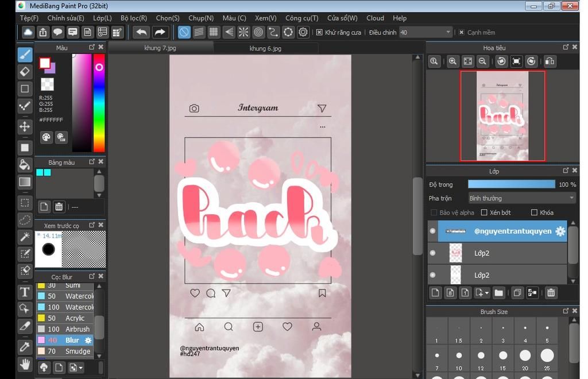This screenshot has width=588, height=379.
Task: Hide the @nguyentrantuquyen layer
Action: pos(432,231)
